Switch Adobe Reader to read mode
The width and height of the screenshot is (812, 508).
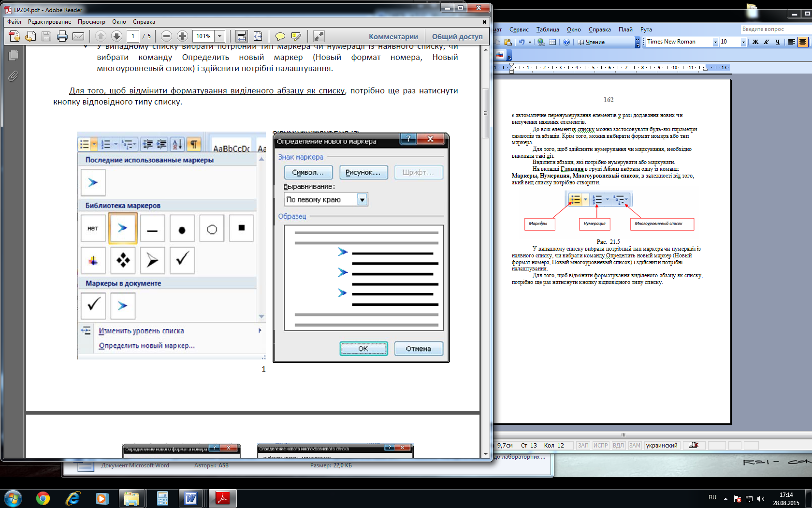319,36
